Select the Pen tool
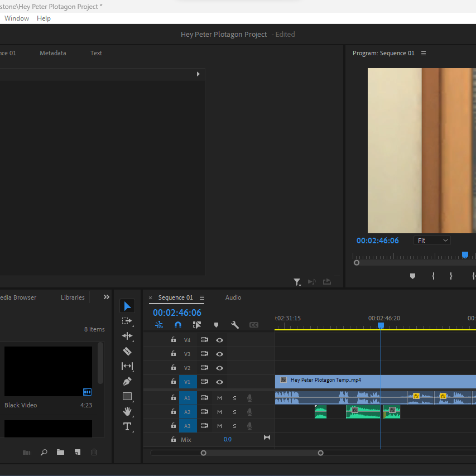 click(x=127, y=382)
